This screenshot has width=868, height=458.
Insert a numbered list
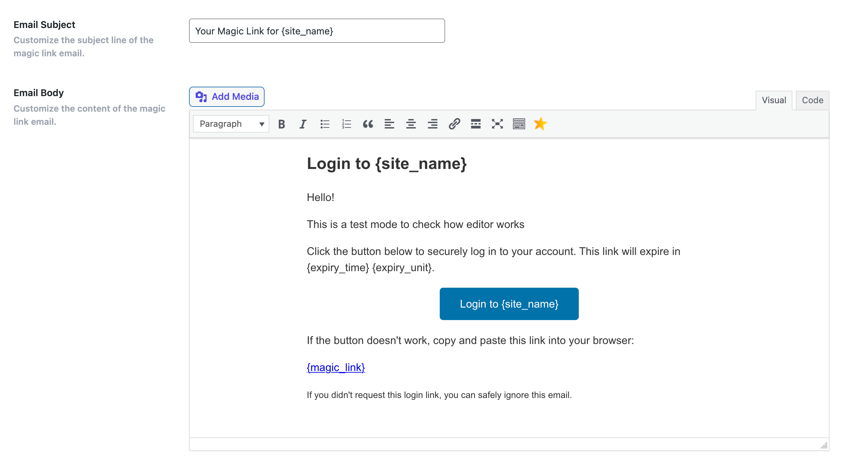coord(346,124)
